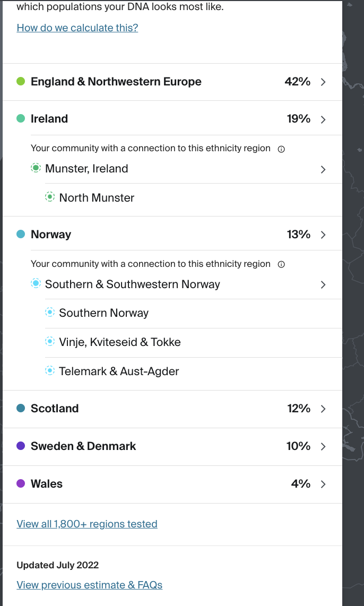Click "View all 1,800+ regions tested" link

(87, 524)
